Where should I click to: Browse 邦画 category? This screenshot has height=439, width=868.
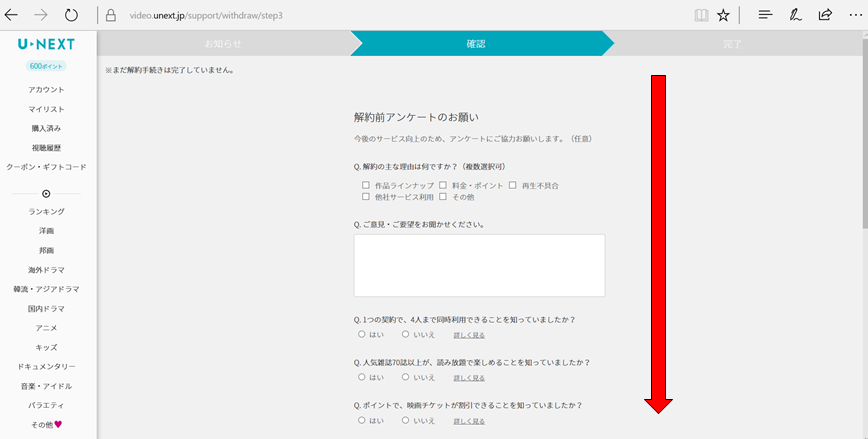(46, 250)
